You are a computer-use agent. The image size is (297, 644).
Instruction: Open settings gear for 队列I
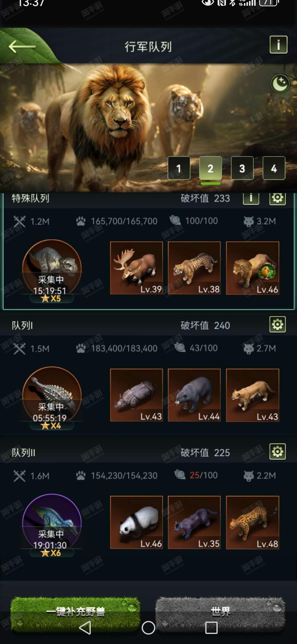click(x=277, y=324)
